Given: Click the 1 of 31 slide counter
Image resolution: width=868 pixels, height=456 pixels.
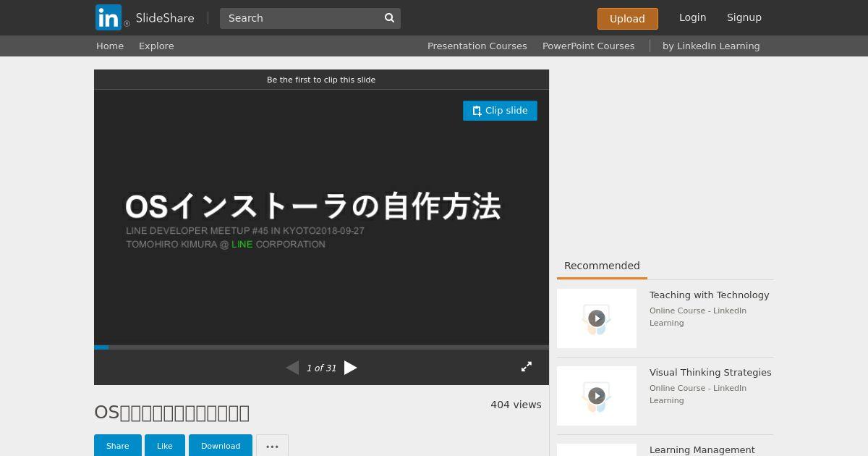Looking at the screenshot, I should pyautogui.click(x=321, y=368).
